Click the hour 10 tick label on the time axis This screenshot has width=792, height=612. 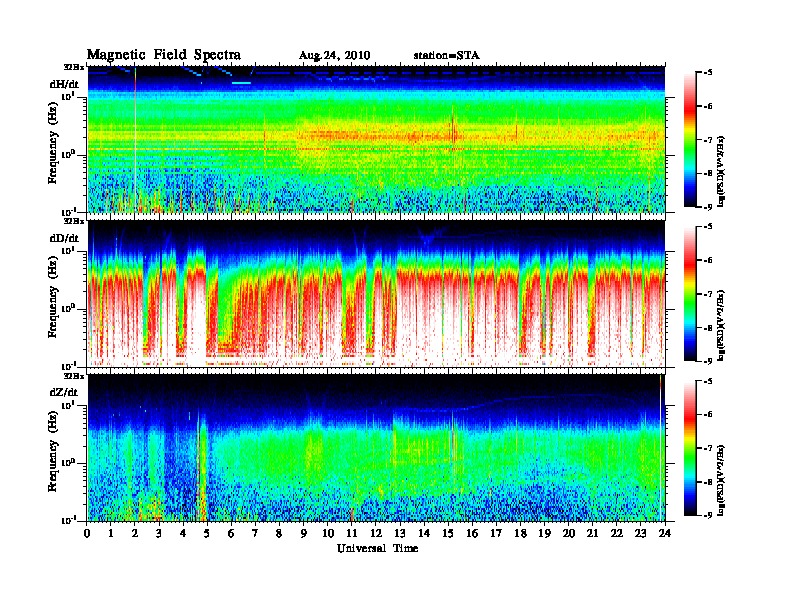click(328, 533)
